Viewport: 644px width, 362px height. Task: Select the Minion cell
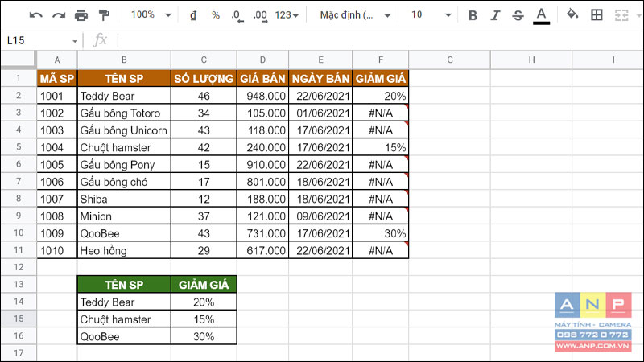[x=124, y=216]
